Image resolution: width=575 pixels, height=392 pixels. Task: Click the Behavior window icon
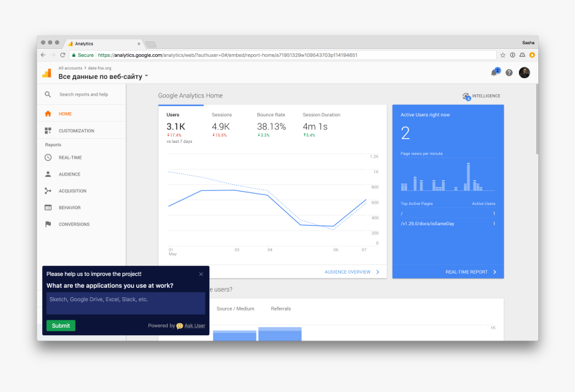(x=48, y=208)
